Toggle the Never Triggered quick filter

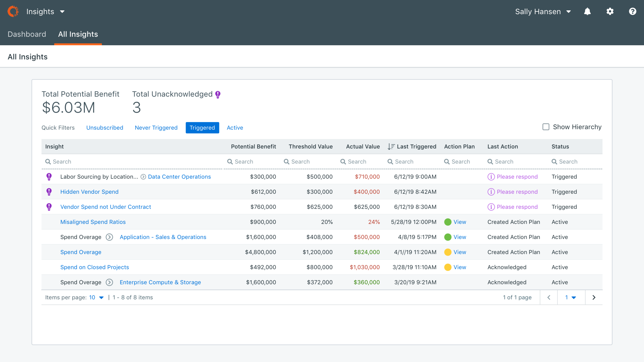pyautogui.click(x=156, y=128)
